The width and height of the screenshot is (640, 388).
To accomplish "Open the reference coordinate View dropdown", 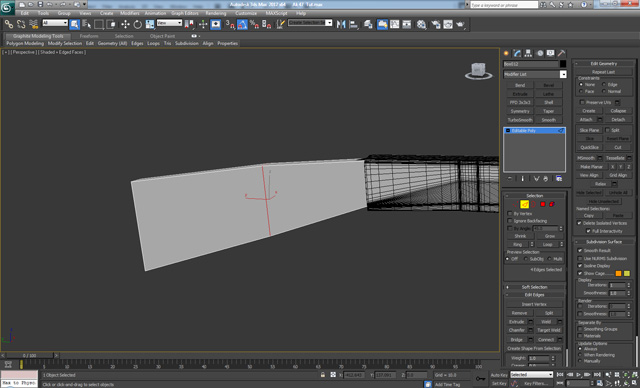I will coord(169,23).
